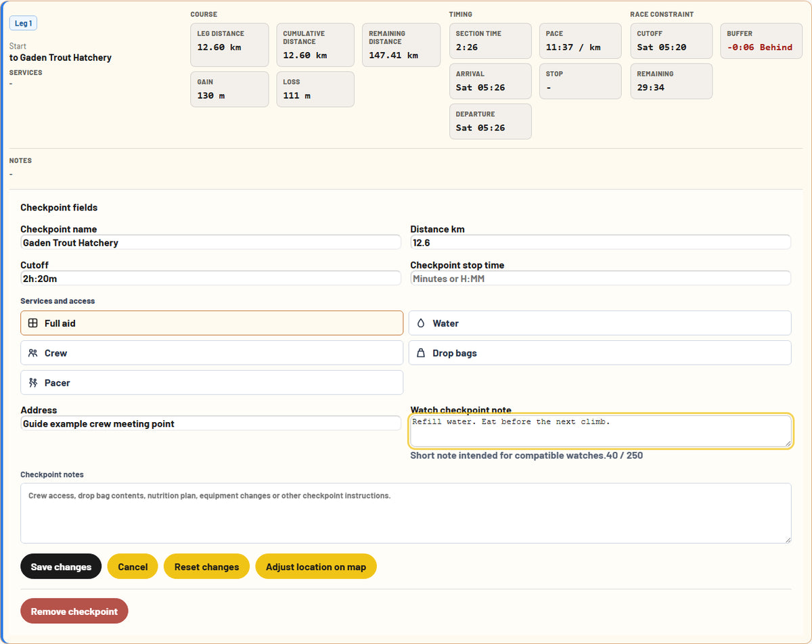Enable the Drop bags option
Image resolution: width=812 pixels, height=644 pixels.
coord(600,353)
